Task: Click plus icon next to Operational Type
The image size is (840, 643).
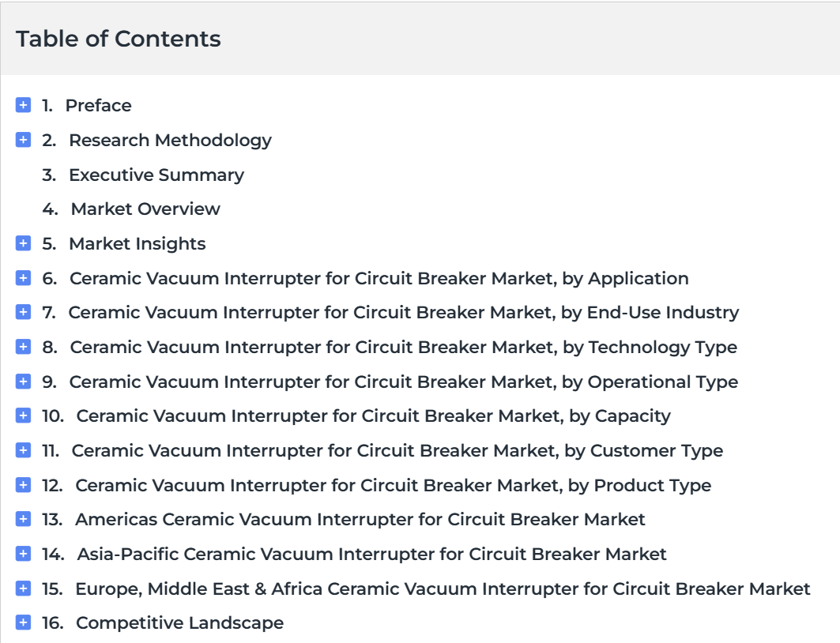Action: pos(23,382)
